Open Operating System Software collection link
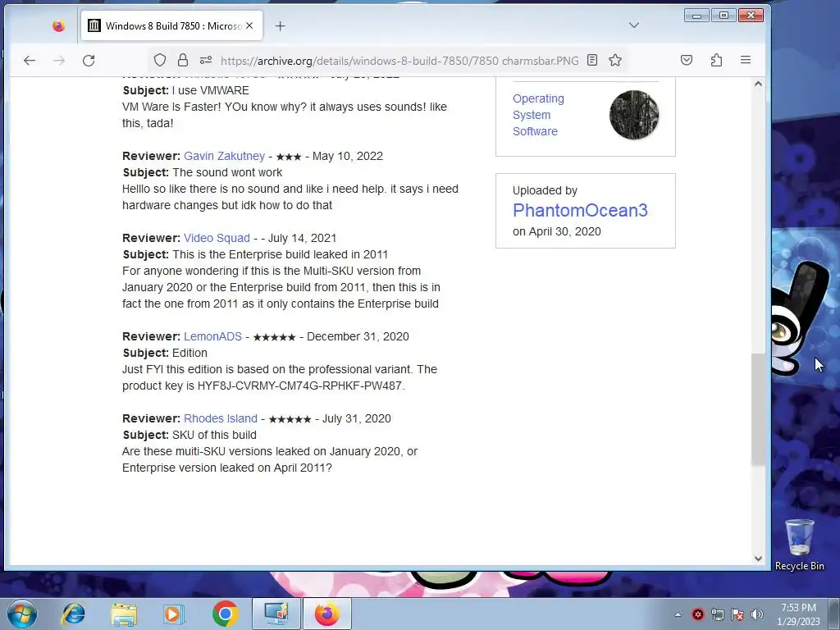This screenshot has height=630, width=840. (x=538, y=115)
